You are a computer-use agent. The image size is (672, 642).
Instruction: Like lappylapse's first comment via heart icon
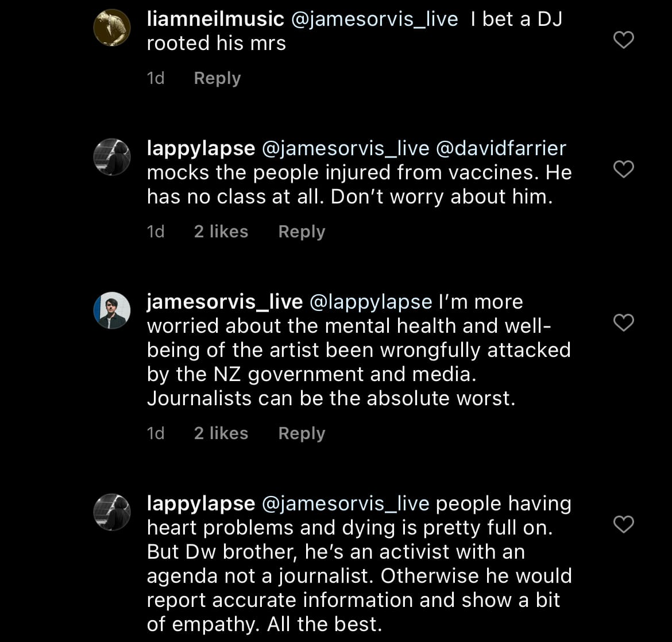(x=623, y=169)
